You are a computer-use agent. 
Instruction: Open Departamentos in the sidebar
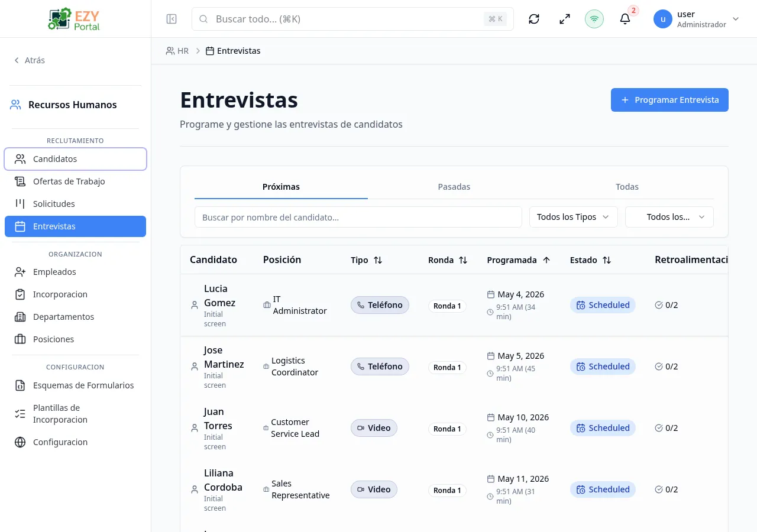coord(75,317)
